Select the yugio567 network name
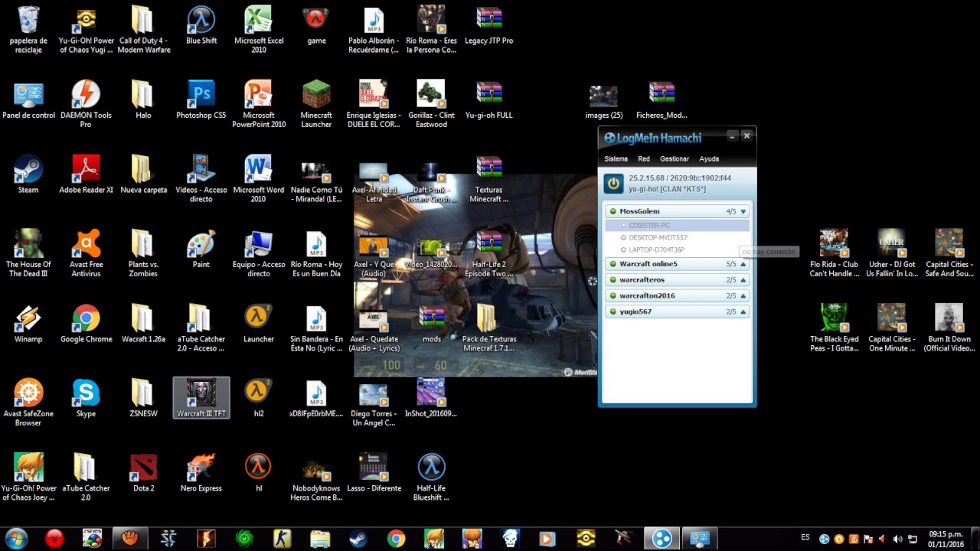The height and width of the screenshot is (551, 980). click(x=635, y=312)
